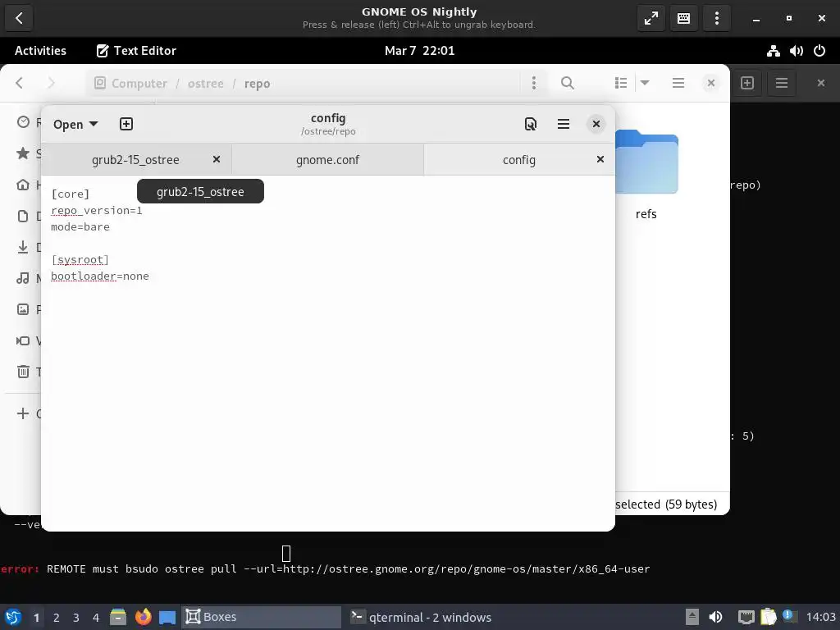840x630 pixels.
Task: Close the grub2-15_ostree tab
Action: 217,159
